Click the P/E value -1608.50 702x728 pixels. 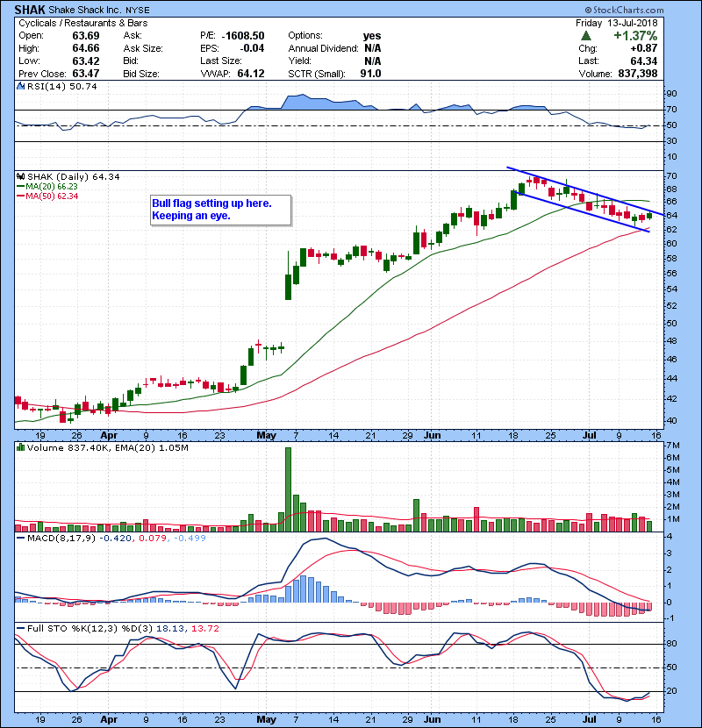(x=243, y=36)
